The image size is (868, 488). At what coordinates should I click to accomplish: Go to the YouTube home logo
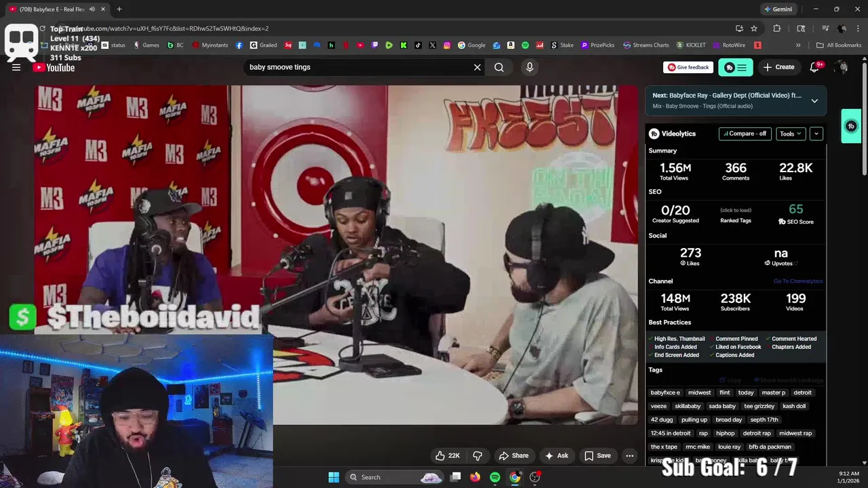(x=54, y=67)
